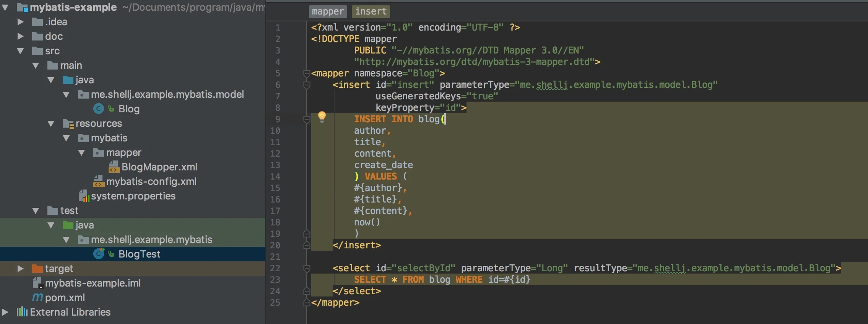
Task: Click the 'VALUES' keyword on line 14
Action: [x=381, y=177]
